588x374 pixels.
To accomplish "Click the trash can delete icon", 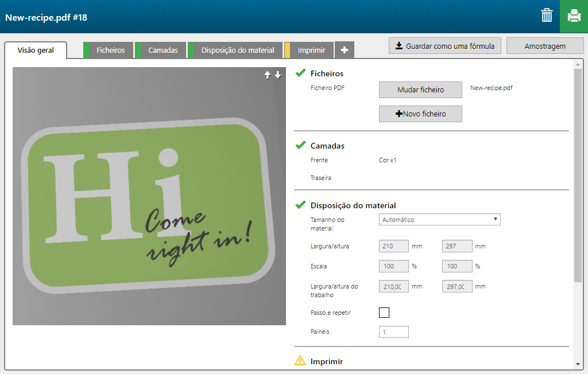I will (x=546, y=16).
